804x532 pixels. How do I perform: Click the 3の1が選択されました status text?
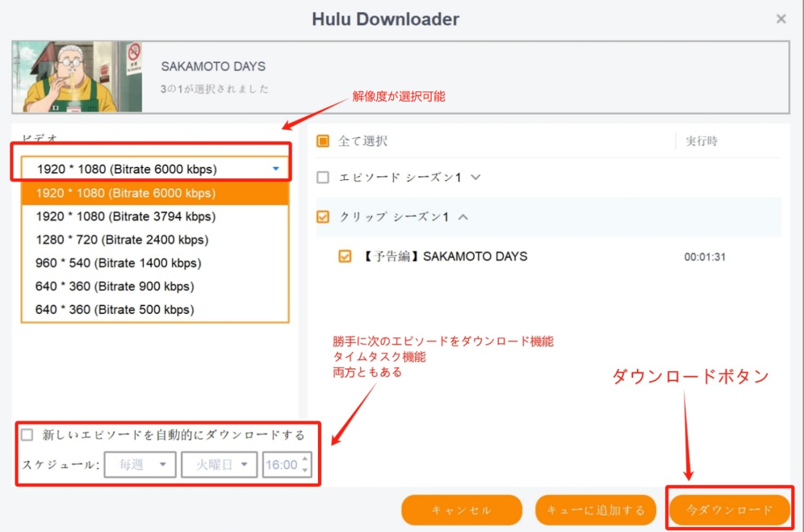coord(214,89)
